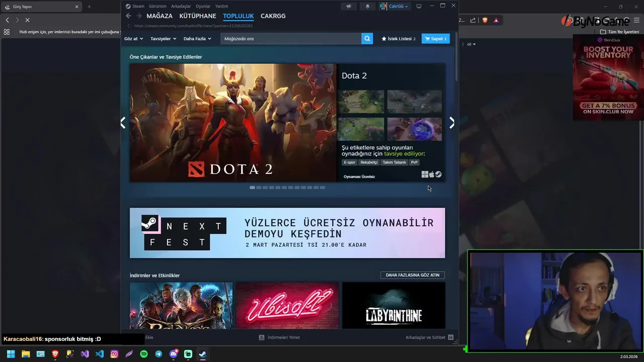Click the Steam taskbar icon
The height and width of the screenshot is (362, 644).
tap(202, 354)
